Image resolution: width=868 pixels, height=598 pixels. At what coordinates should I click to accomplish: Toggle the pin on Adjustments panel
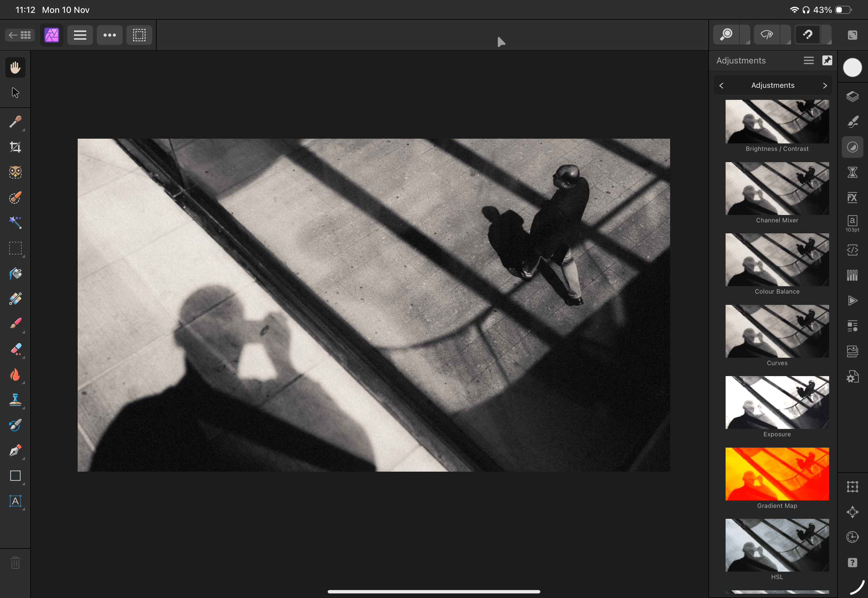(827, 60)
